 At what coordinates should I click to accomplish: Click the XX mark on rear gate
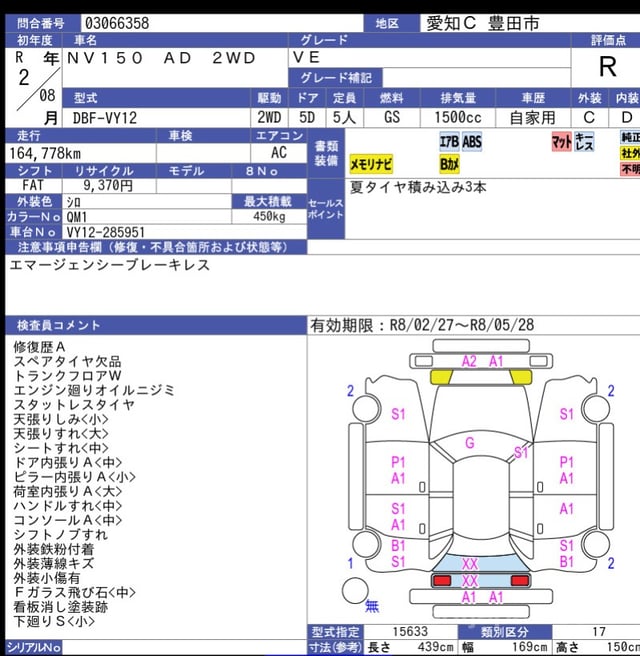click(470, 564)
